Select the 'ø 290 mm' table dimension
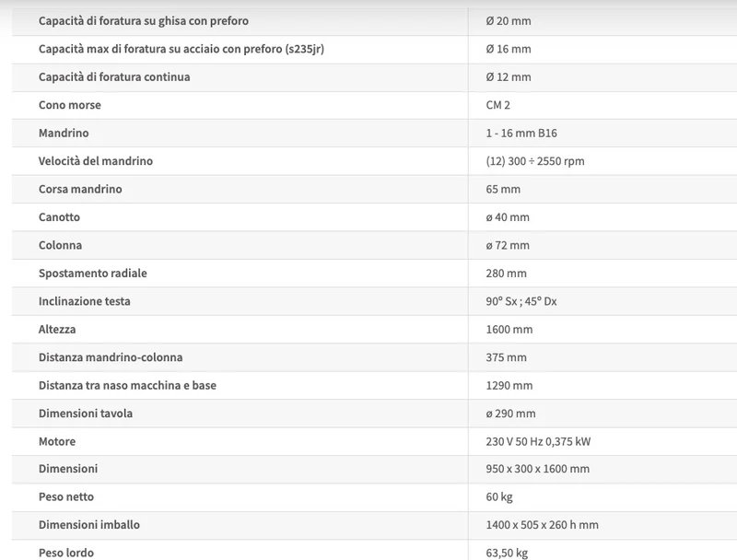The image size is (737, 560). (x=510, y=414)
